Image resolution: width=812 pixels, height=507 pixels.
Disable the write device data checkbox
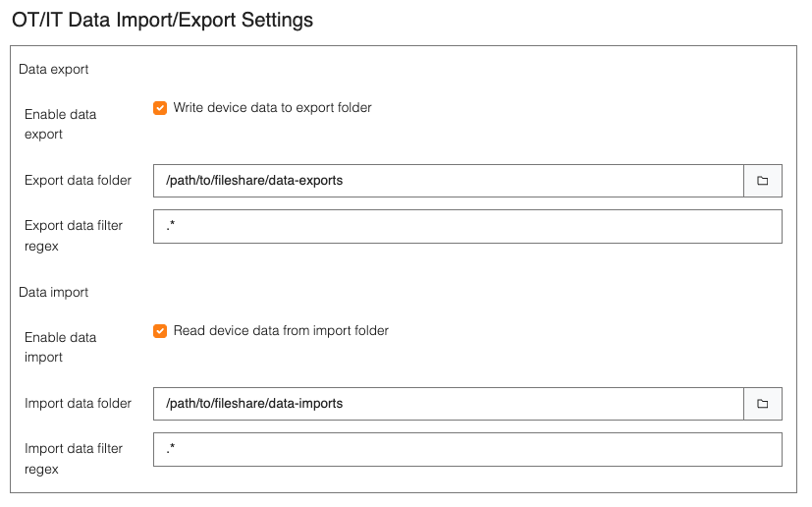[x=160, y=108]
